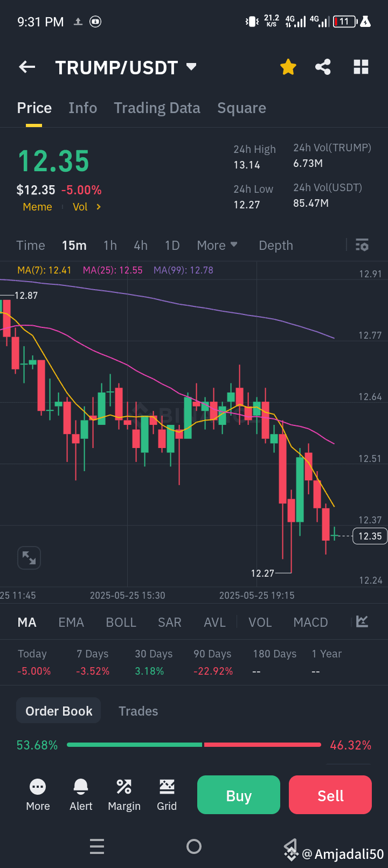Tap the MA(99): 12.78 legend label
The image size is (388, 868).
coord(183,270)
